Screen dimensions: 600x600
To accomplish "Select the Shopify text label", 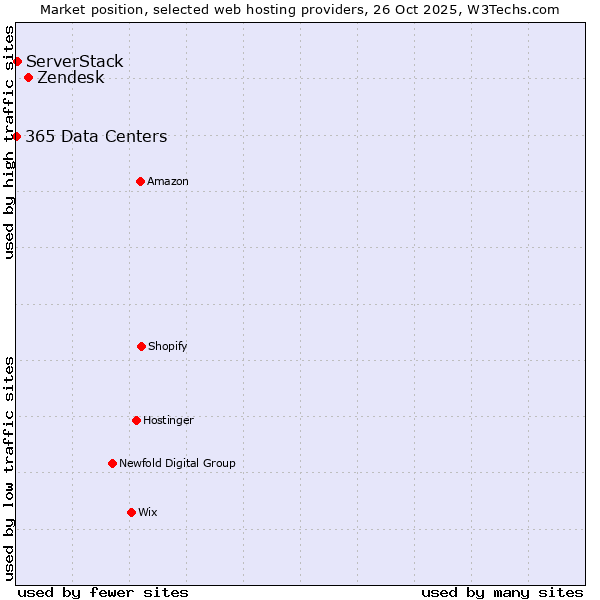I will pos(168,346).
